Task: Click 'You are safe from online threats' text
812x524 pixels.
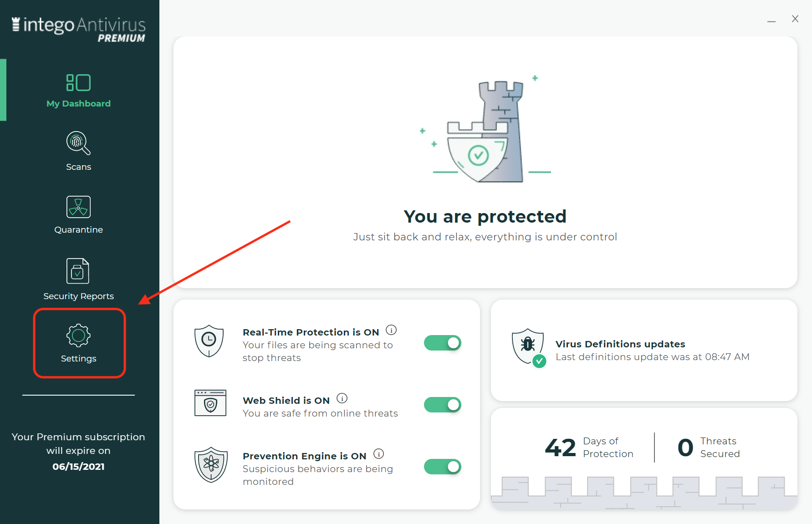Action: pos(320,413)
